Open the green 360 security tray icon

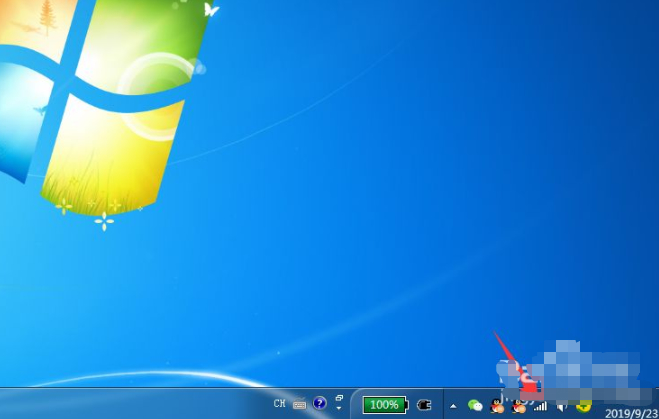(x=583, y=405)
